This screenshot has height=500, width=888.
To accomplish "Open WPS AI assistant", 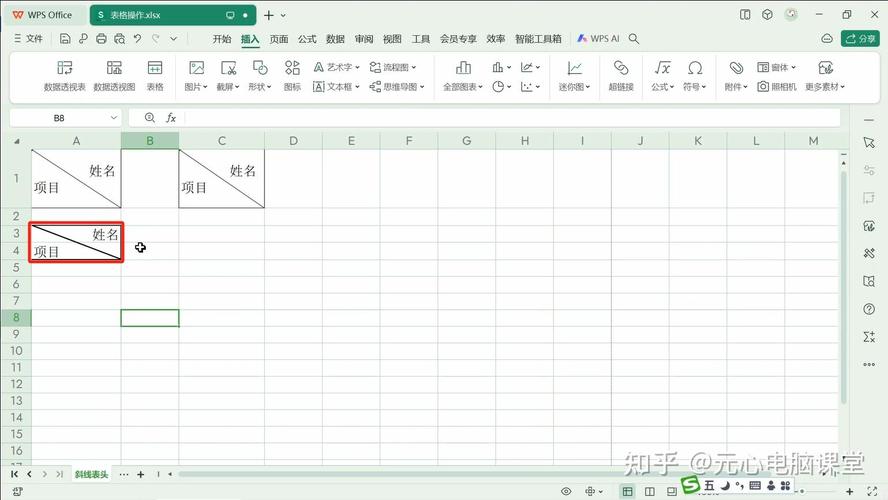I will point(598,39).
